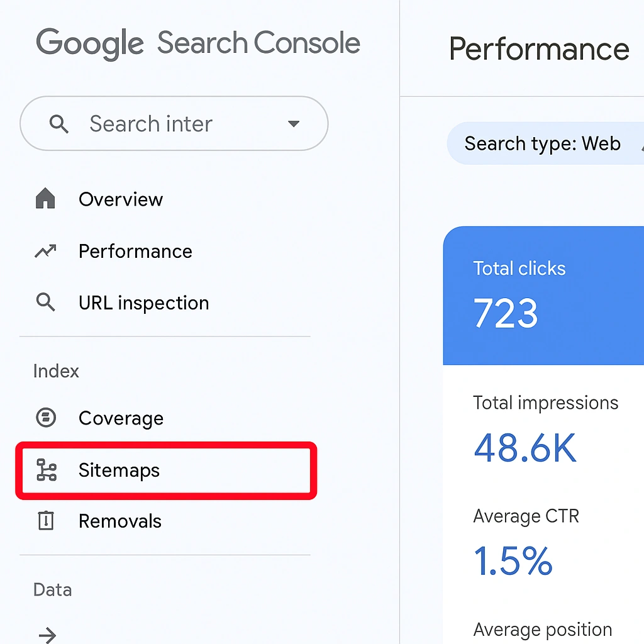This screenshot has height=644, width=644.
Task: Click the Performance trend-line icon
Action: click(x=46, y=252)
